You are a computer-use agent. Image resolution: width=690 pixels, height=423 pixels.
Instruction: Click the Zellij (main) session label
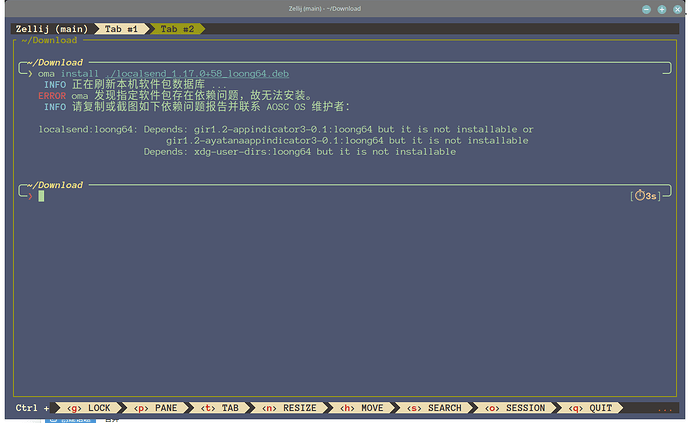(52, 29)
